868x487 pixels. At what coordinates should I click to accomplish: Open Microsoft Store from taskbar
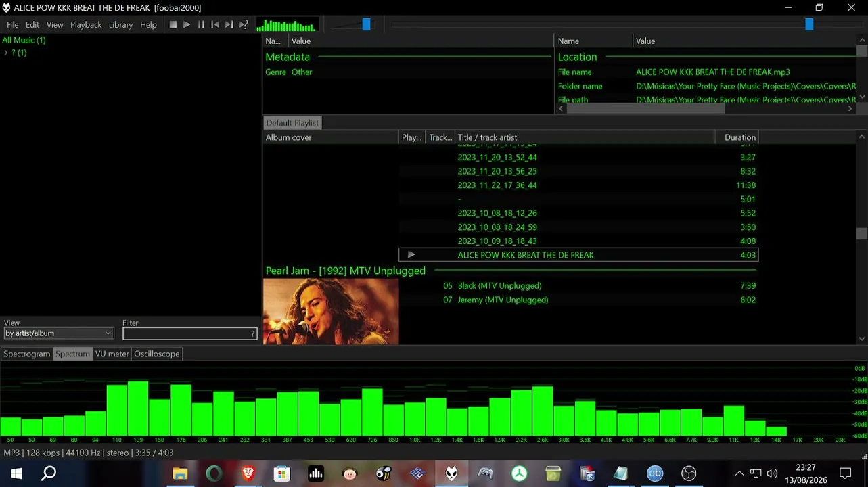click(282, 473)
